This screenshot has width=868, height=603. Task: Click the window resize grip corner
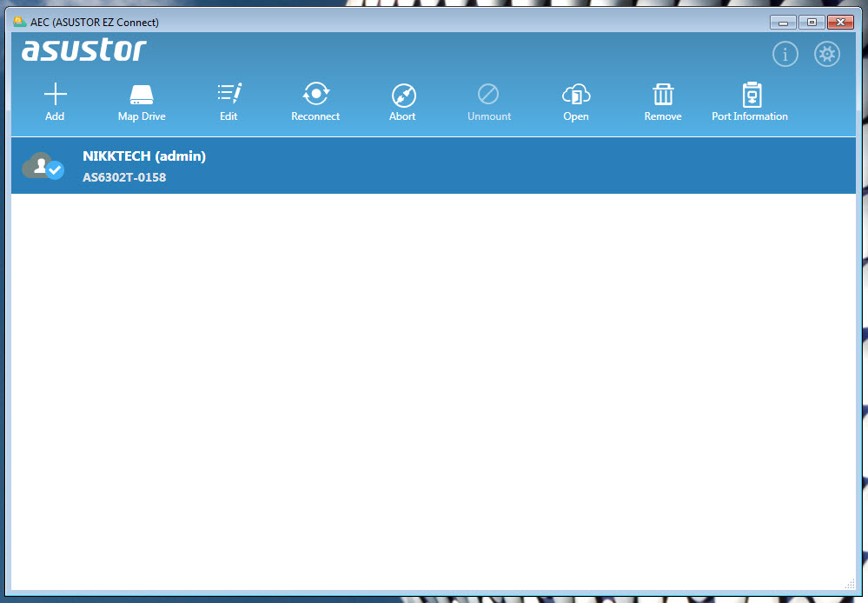coord(850,584)
